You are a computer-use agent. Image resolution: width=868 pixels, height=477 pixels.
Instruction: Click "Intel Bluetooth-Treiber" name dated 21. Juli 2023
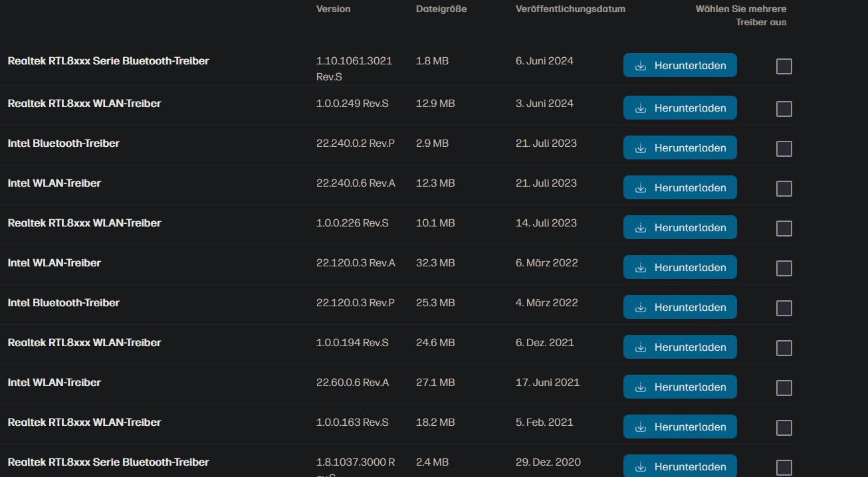[x=64, y=143]
